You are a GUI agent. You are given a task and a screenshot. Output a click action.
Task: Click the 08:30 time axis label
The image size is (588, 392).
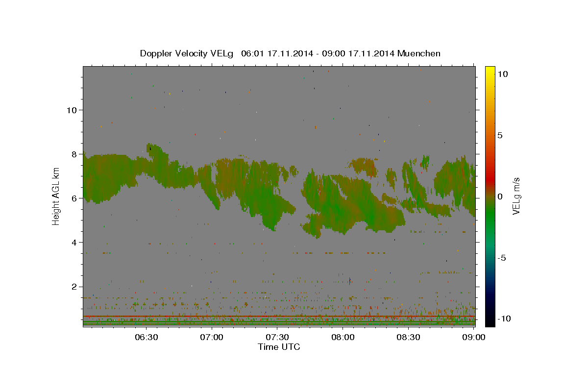click(x=409, y=337)
